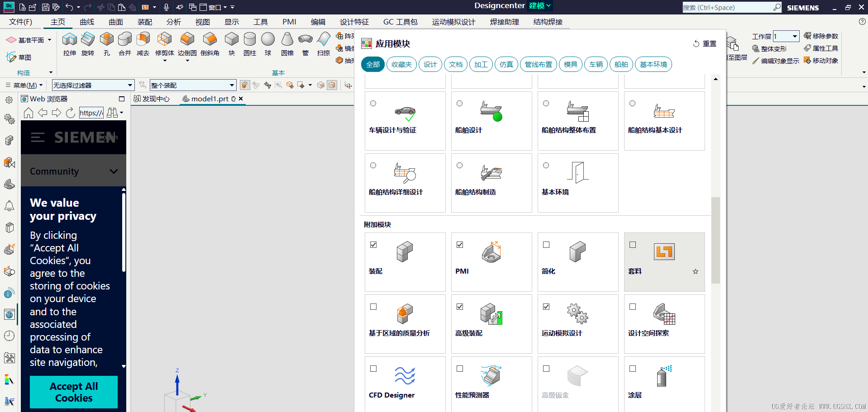This screenshot has height=412, width=868.
Task: Click the cookie notice scrollbar in browser
Action: click(124, 232)
